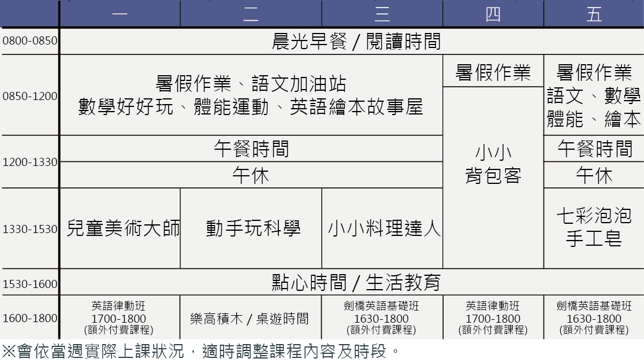Select Friday's 劍橋英語基礎班 1630-1800 cell
Screen dimensions: 644x362
click(594, 318)
